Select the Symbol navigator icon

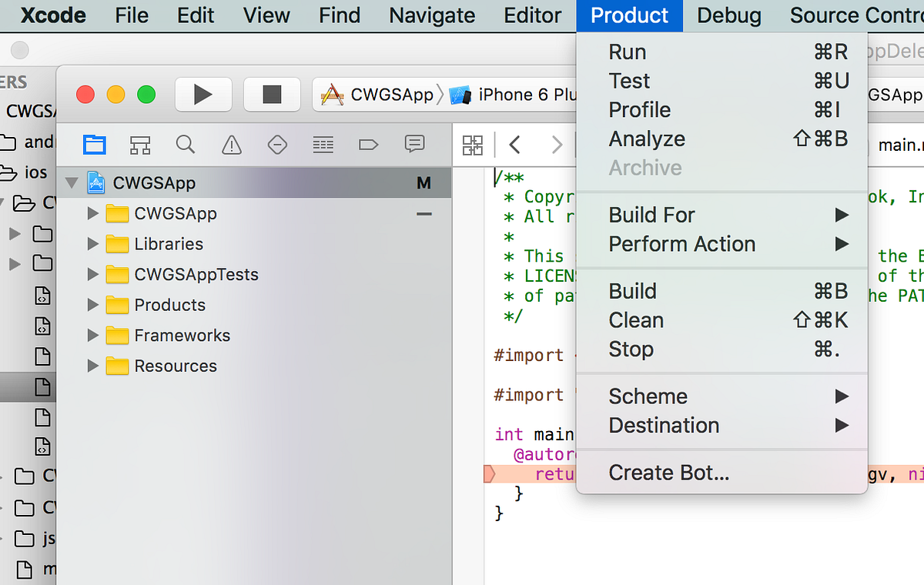(x=139, y=144)
